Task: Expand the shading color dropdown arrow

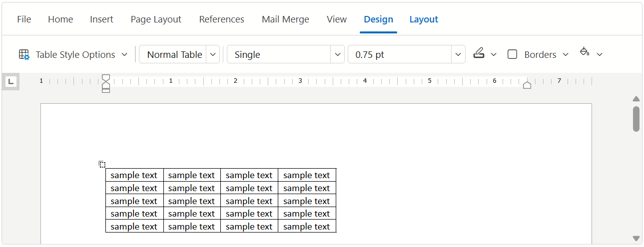Action: [600, 54]
